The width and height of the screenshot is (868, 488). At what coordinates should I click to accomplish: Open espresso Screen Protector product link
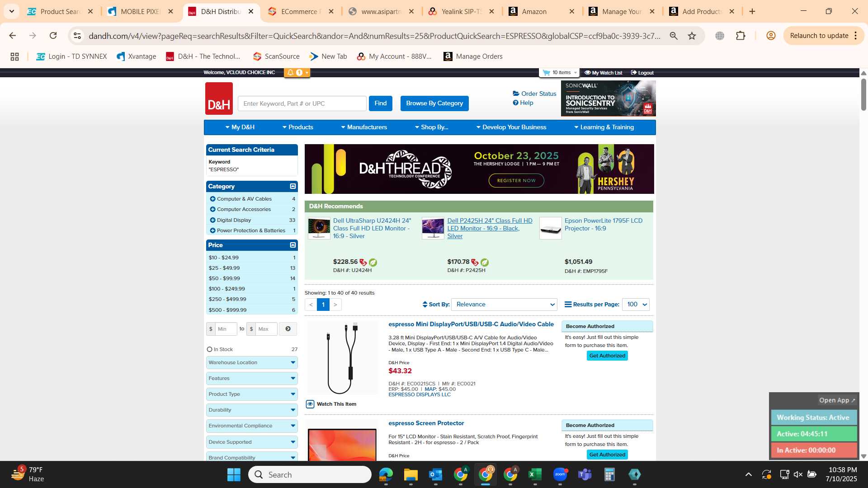(426, 423)
